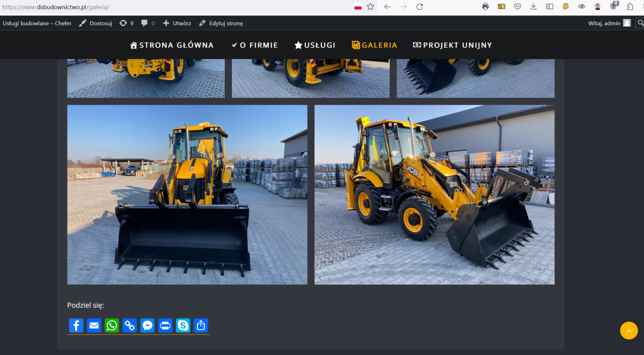Share through Messenger icon
The image size is (644, 355).
[x=148, y=326]
